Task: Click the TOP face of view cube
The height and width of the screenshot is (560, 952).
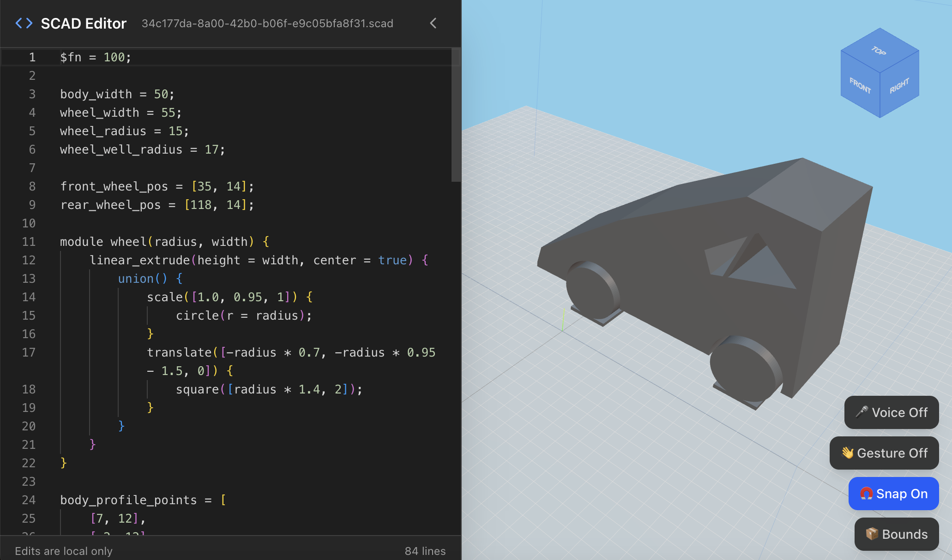Action: 879,50
